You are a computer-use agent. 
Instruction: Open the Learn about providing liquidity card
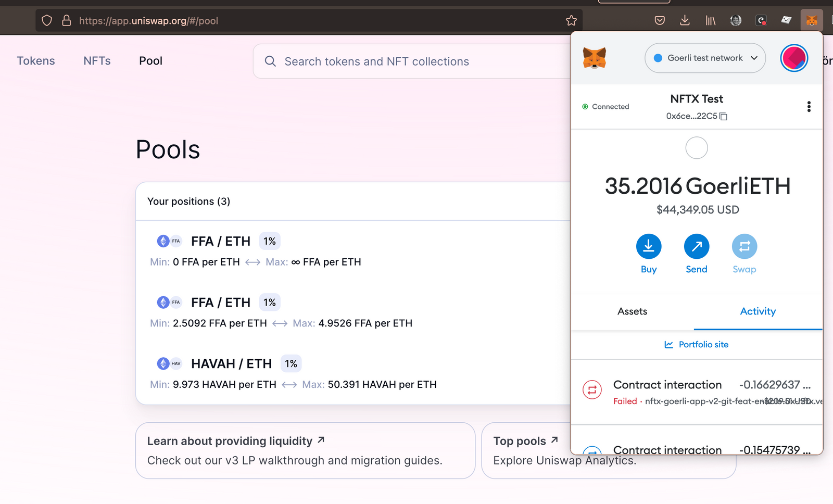(x=305, y=450)
